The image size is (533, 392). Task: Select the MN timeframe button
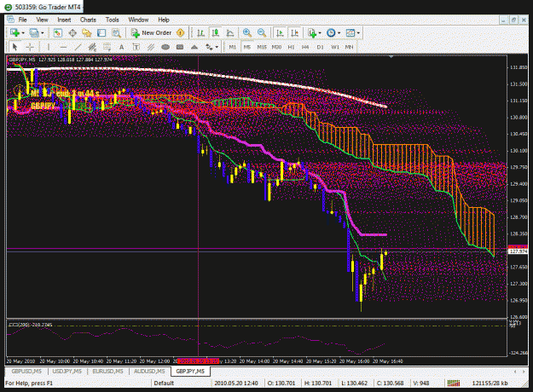(x=349, y=47)
